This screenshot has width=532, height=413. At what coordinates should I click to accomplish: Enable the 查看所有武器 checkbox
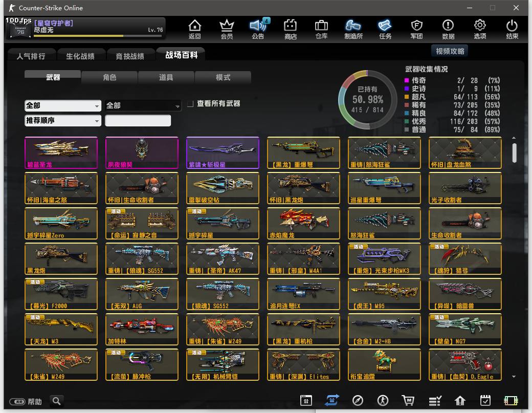(190, 103)
